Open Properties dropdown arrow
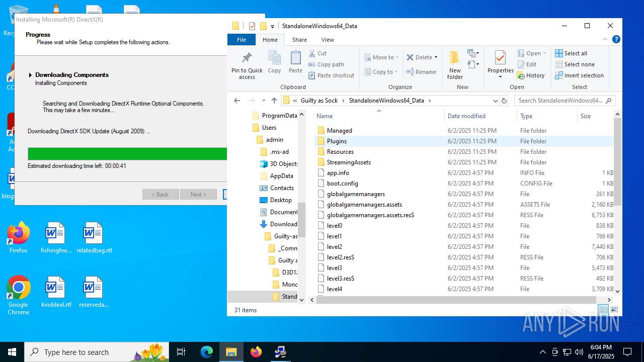 pos(500,76)
